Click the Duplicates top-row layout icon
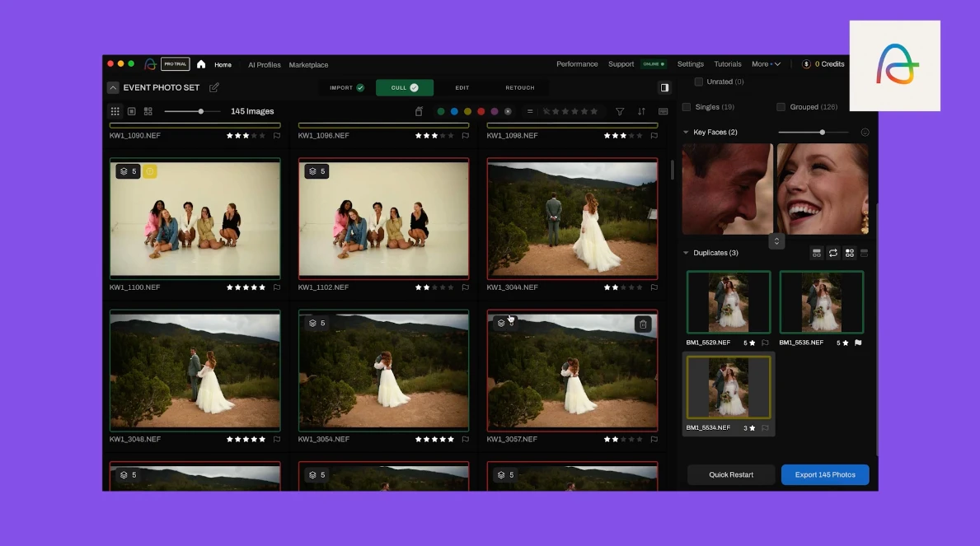This screenshot has height=546, width=980. tap(817, 253)
